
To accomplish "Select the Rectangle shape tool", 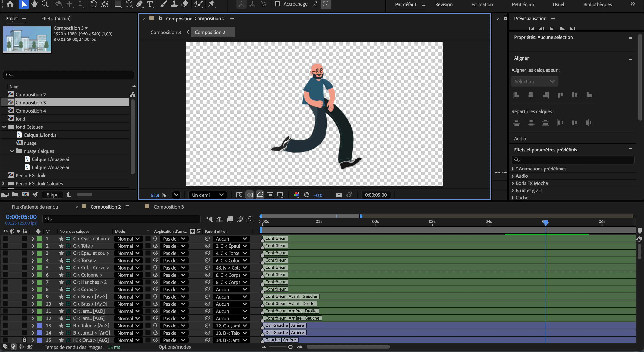I will 118,4.
